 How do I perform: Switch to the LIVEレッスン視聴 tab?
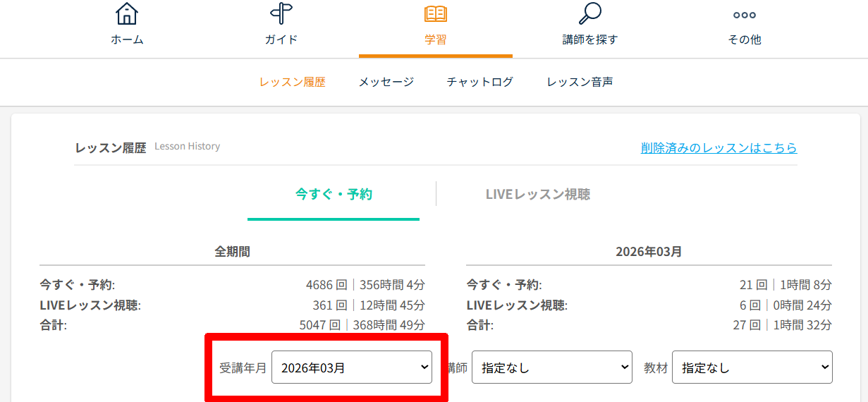click(537, 195)
